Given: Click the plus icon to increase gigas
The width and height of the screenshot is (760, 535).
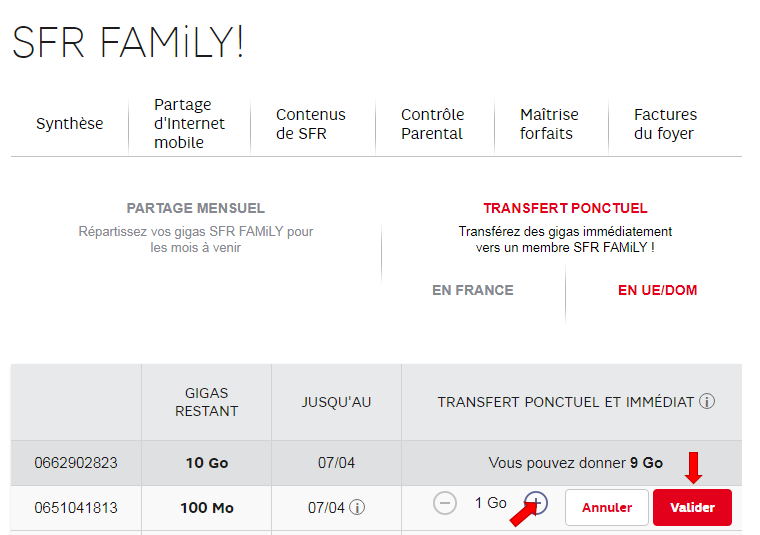Looking at the screenshot, I should tap(537, 503).
